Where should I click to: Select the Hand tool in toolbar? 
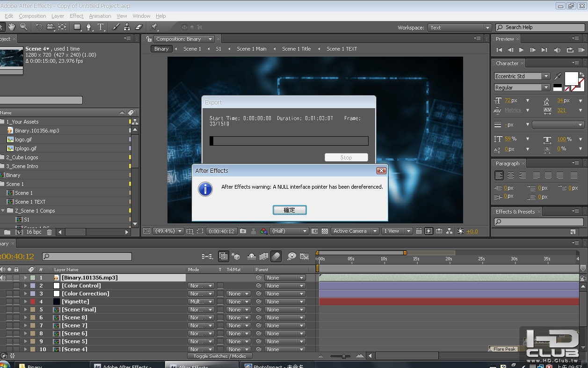[11, 27]
